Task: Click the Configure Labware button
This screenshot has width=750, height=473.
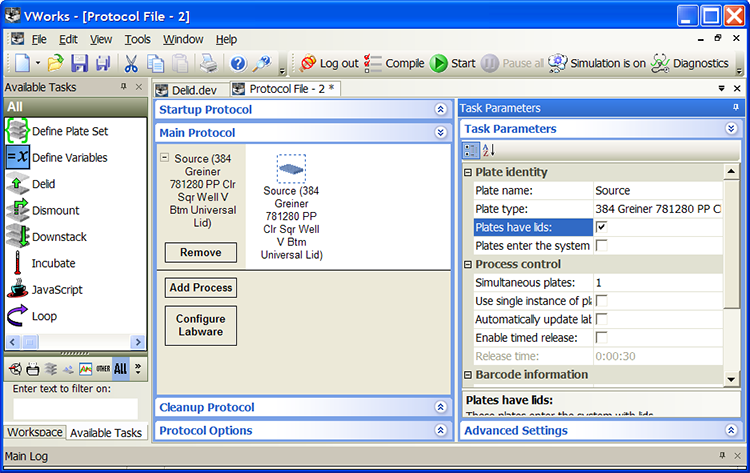Action: 200,325
